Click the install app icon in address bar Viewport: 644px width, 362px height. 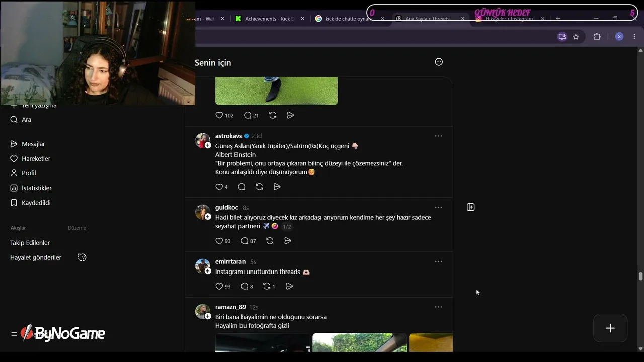tap(562, 36)
